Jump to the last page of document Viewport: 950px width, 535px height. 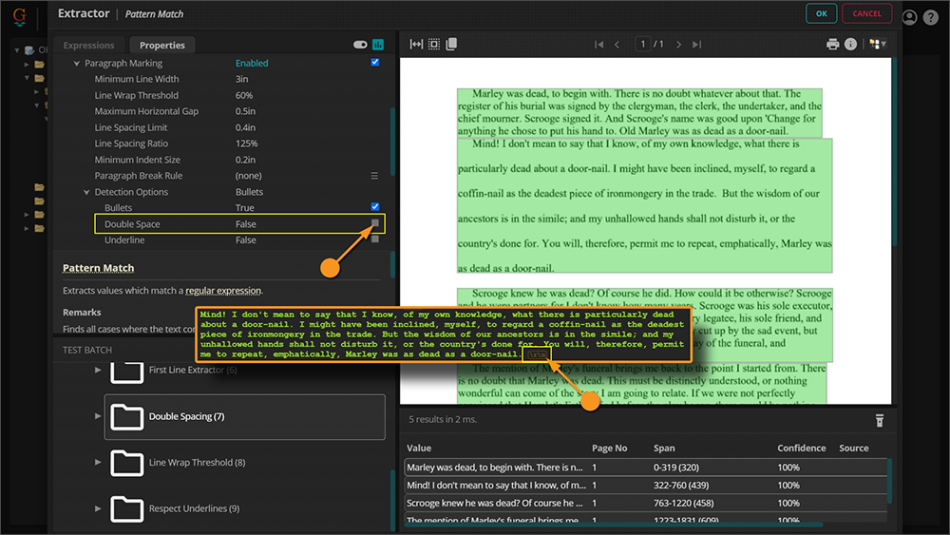(698, 44)
